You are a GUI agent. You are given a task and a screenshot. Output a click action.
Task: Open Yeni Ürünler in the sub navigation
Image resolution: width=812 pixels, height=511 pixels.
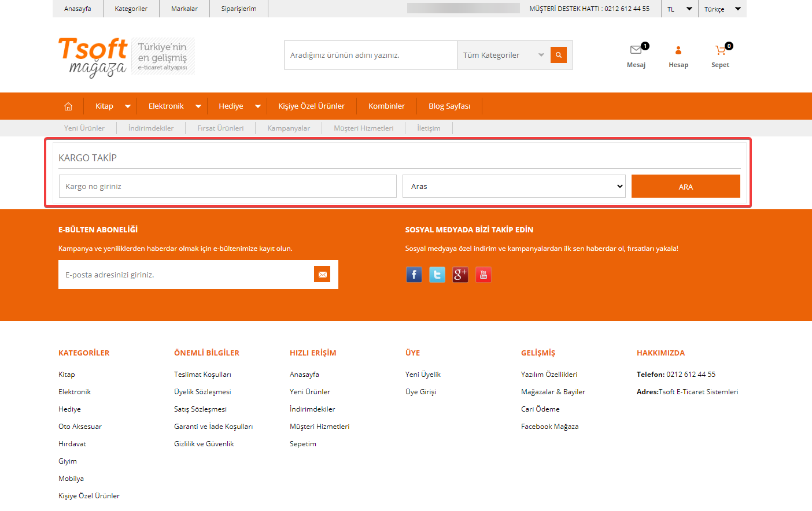click(x=84, y=128)
